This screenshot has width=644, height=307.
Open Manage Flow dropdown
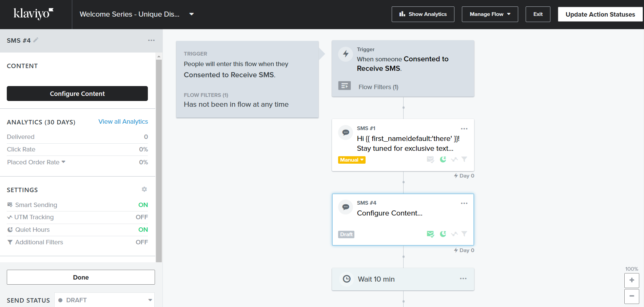(x=490, y=14)
